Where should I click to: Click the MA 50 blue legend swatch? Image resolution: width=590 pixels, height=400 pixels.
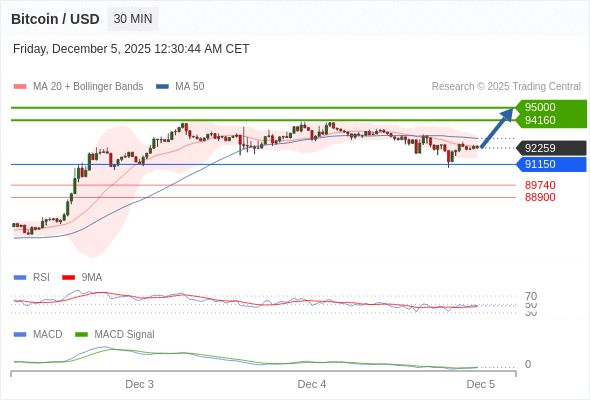click(x=162, y=87)
